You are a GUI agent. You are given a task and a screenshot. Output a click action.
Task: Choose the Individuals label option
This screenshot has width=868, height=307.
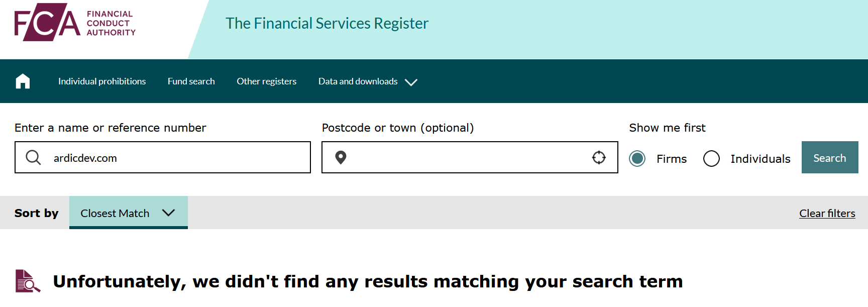pyautogui.click(x=761, y=159)
